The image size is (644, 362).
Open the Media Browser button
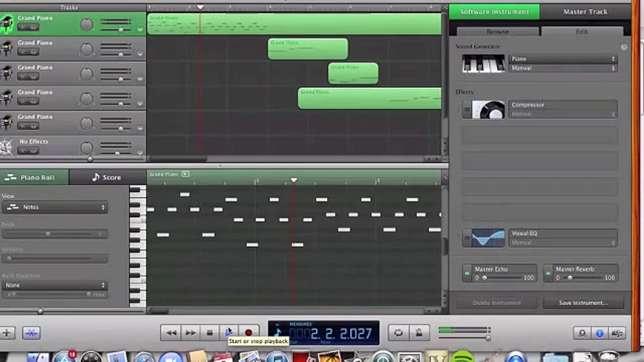tap(617, 333)
